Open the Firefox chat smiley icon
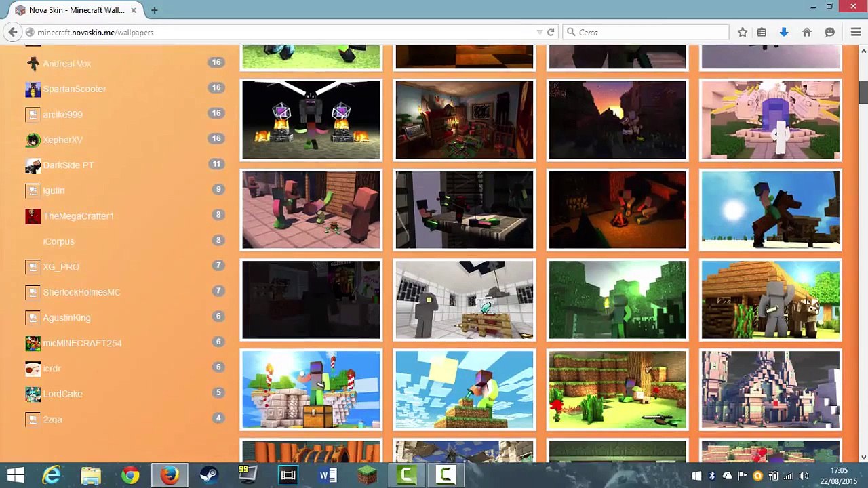The height and width of the screenshot is (488, 868). tap(829, 32)
